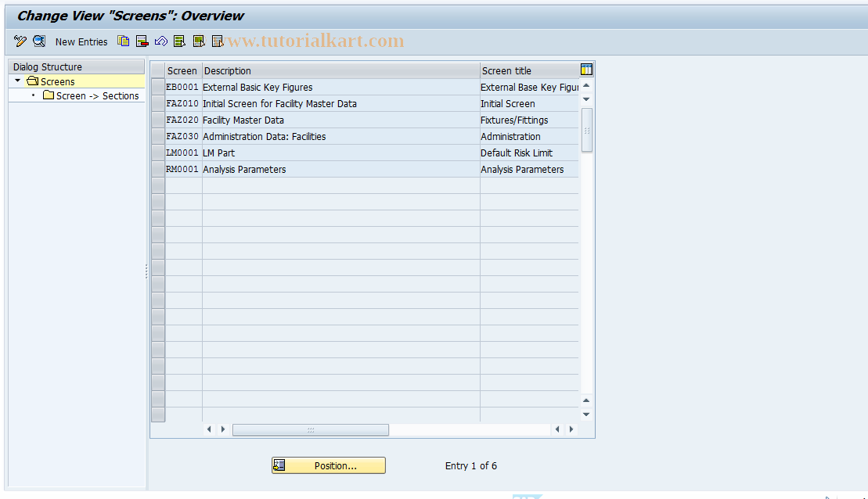
Task: Click Analysis Parameters description cell
Action: [341, 169]
